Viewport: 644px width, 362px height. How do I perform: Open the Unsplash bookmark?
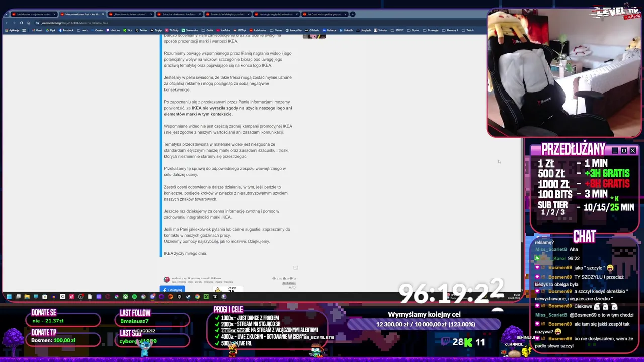pyautogui.click(x=364, y=30)
